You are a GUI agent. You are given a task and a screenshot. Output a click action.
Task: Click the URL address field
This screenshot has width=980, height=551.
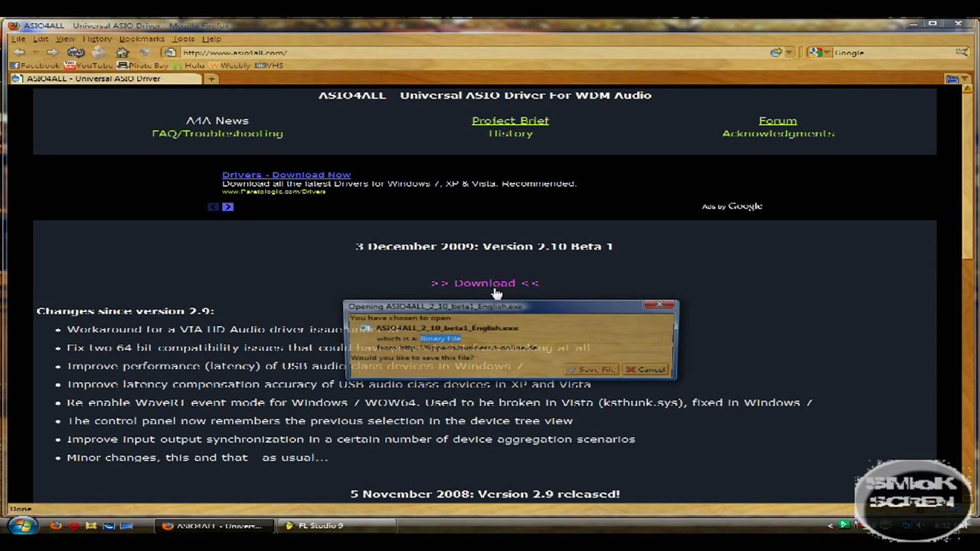click(x=475, y=53)
